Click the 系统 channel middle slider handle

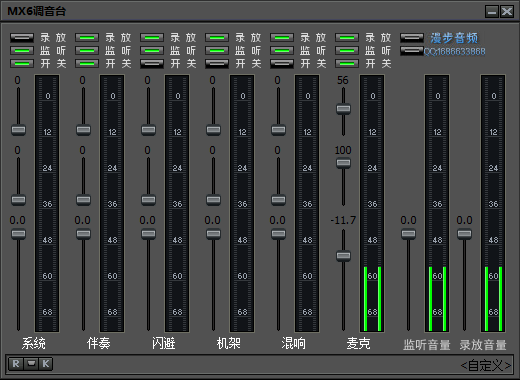[x=18, y=200]
